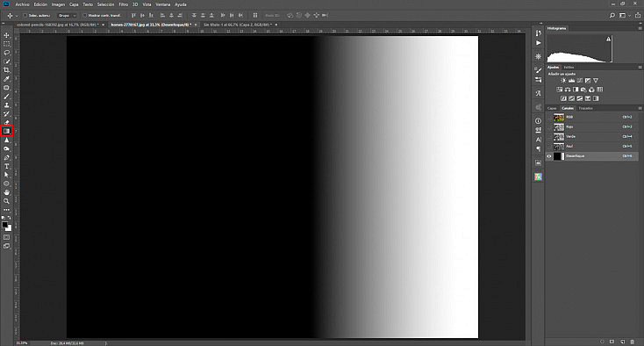Image resolution: width=644 pixels, height=346 pixels.
Task: Switch to the Sin título-1 document tab
Action: pyautogui.click(x=238, y=25)
